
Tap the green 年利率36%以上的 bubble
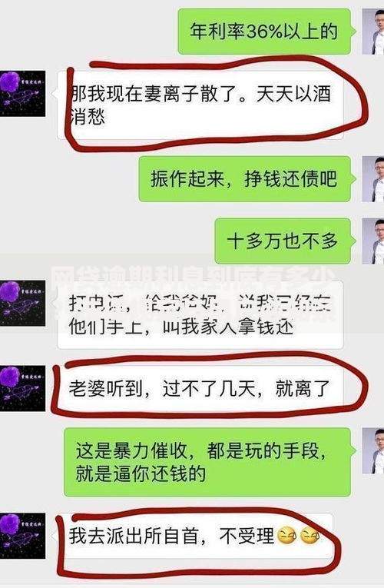pyautogui.click(x=266, y=32)
